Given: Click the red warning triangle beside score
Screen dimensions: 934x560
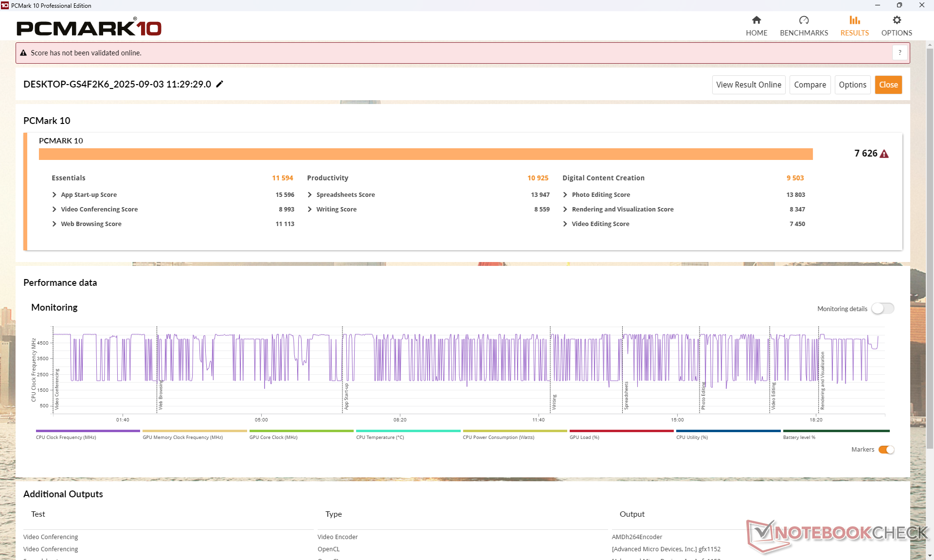Looking at the screenshot, I should 884,154.
